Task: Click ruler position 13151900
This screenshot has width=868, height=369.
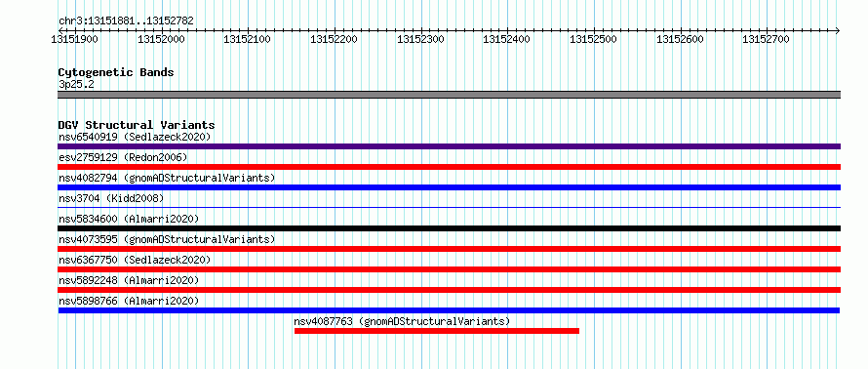Action: coord(75,39)
